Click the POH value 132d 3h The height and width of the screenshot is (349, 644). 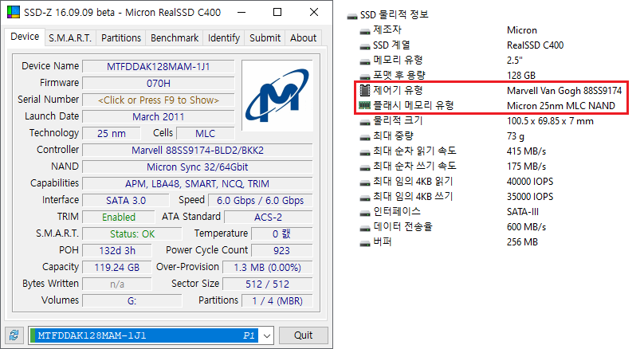[117, 251]
